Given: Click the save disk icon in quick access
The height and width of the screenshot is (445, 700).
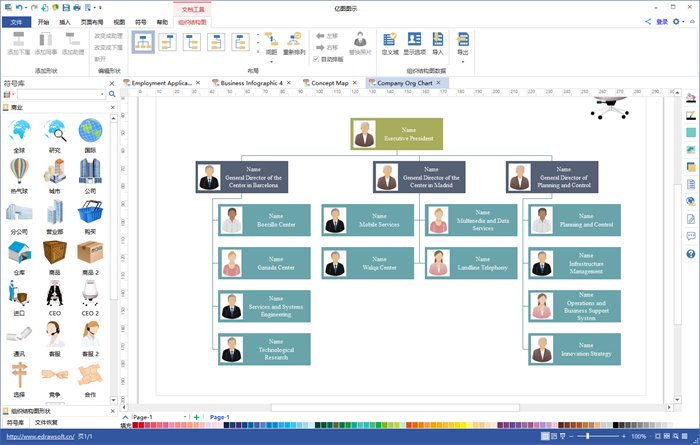Looking at the screenshot, I should [66, 8].
